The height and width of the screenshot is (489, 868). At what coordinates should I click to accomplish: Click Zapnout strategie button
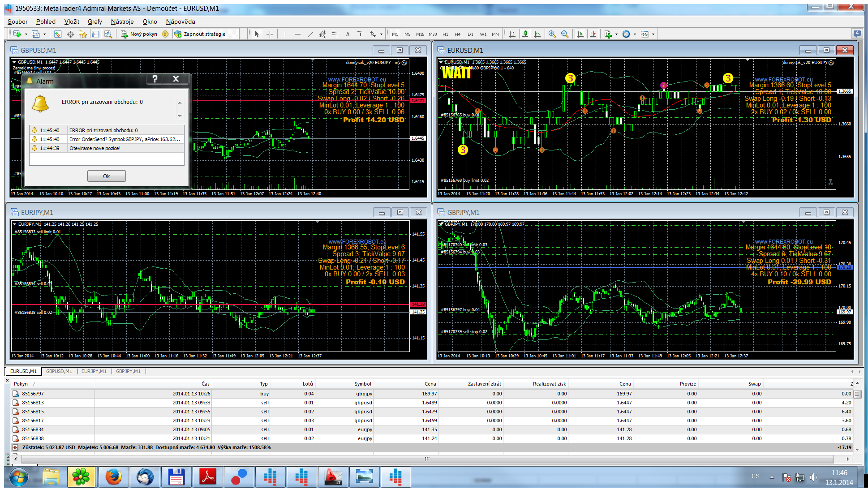[200, 34]
